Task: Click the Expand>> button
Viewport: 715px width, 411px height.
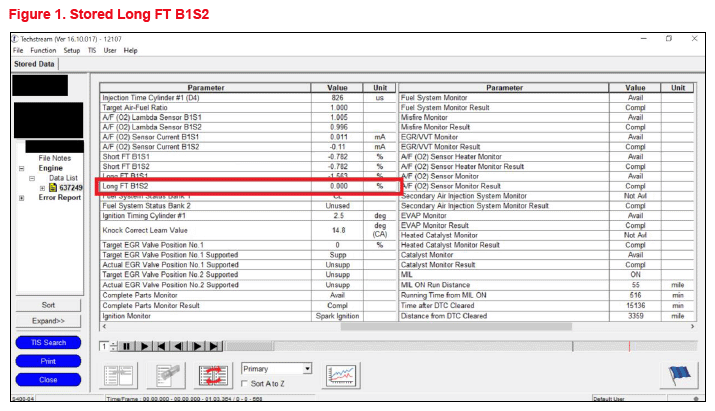Action: tap(48, 321)
